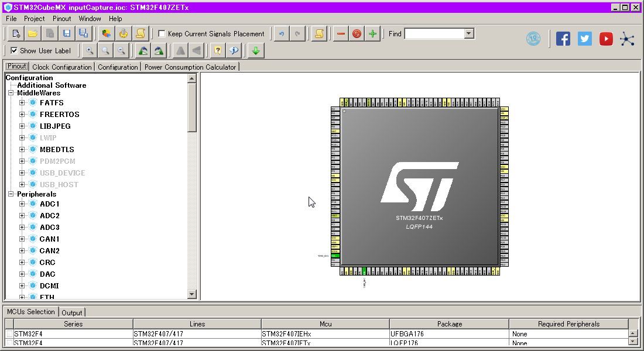Click the green plus icon
The height and width of the screenshot is (351, 644).
coord(372,34)
